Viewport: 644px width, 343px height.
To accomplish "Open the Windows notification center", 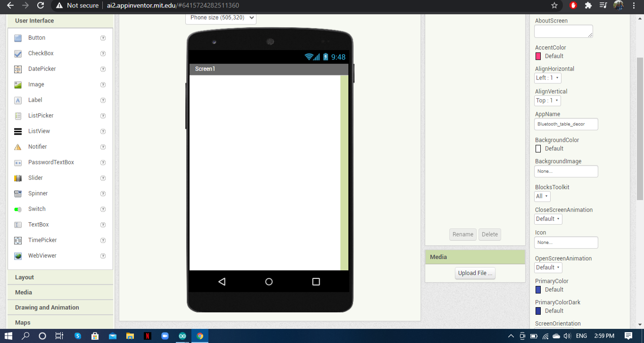I will click(x=628, y=336).
